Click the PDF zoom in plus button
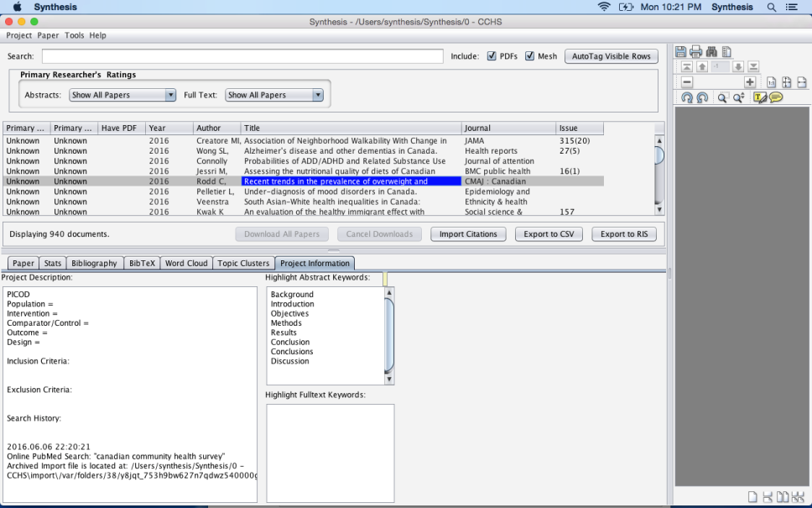Screen dimensions: 812x508 pos(749,82)
